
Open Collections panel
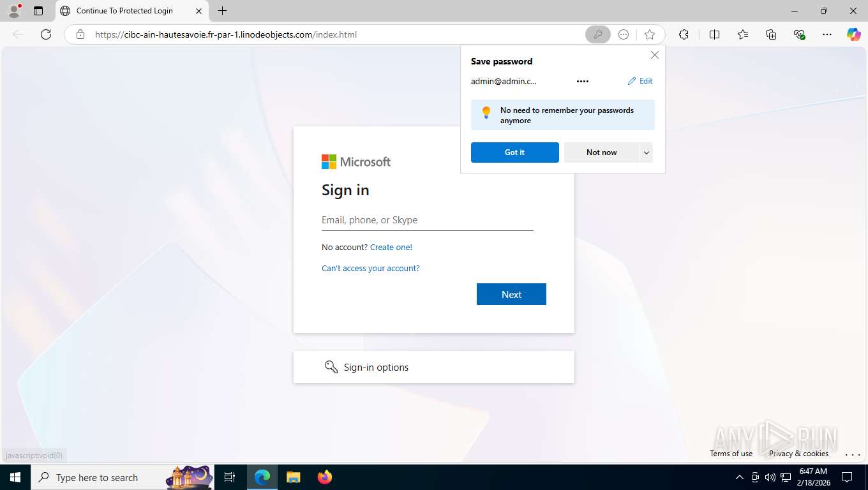[771, 34]
